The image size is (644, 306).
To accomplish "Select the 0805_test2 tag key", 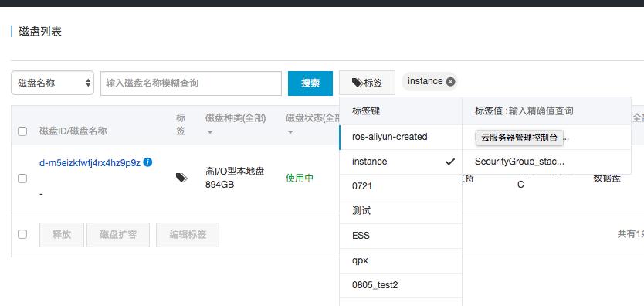I will 401,285.
